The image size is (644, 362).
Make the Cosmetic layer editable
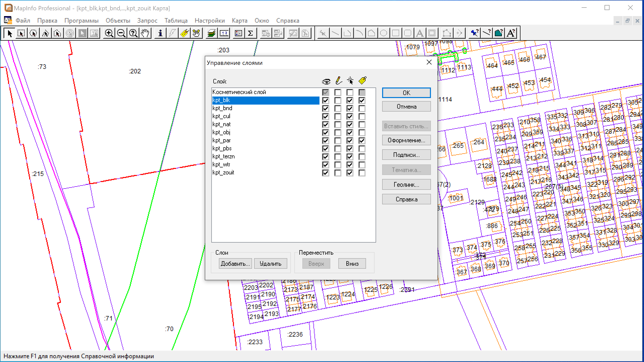338,93
